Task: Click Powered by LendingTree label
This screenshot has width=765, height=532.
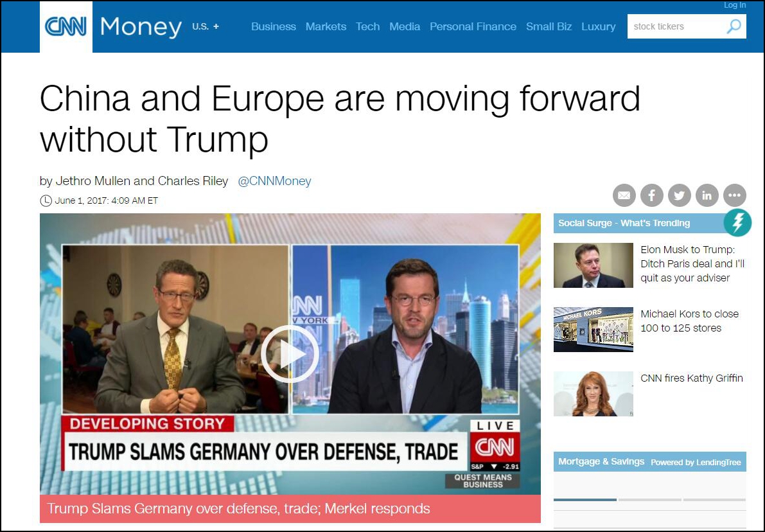Action: [x=696, y=462]
